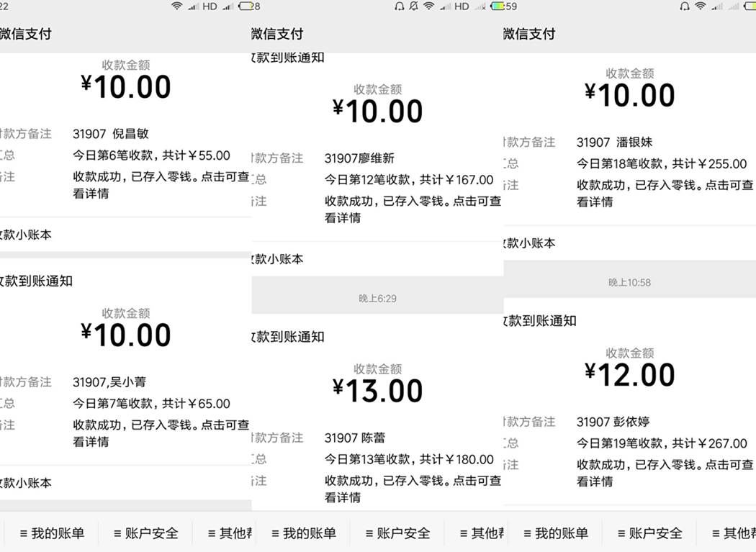This screenshot has height=552, width=756.
Task: Open 账户安全 menu in right screenshot
Action: 649,533
